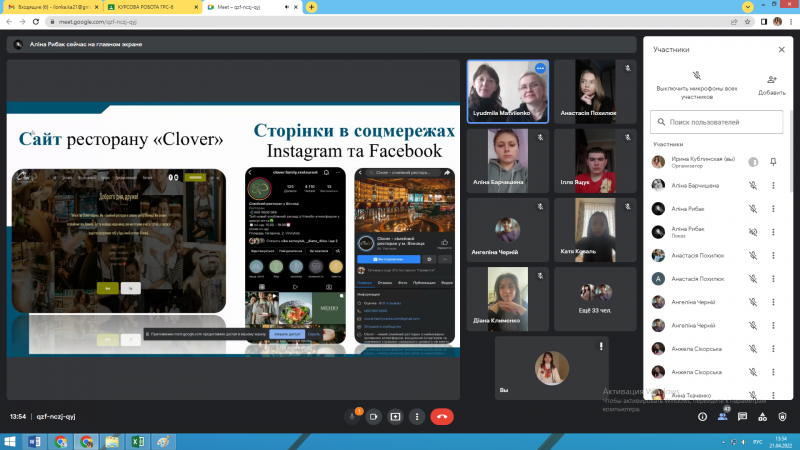Open host controls shield icon

pos(782,417)
